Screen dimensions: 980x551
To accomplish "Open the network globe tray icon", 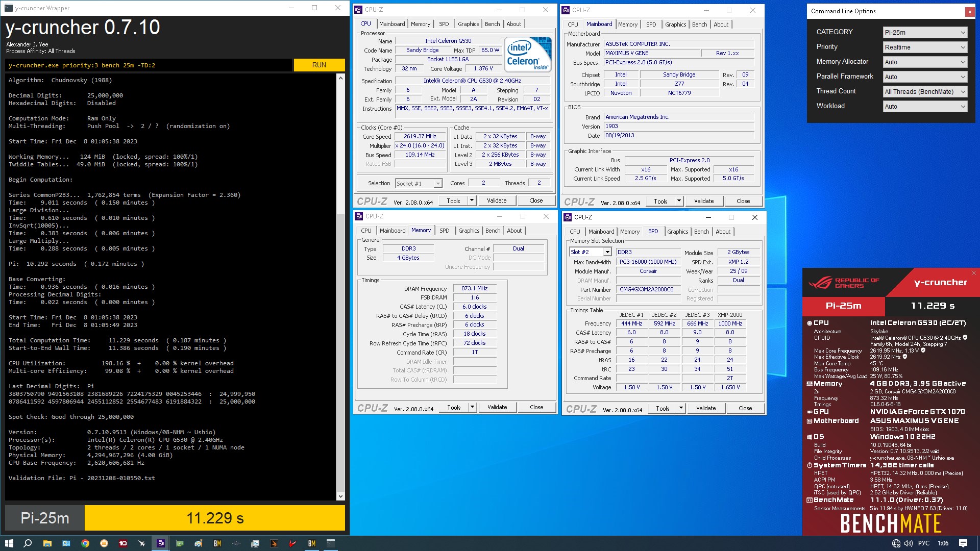I will [x=896, y=543].
